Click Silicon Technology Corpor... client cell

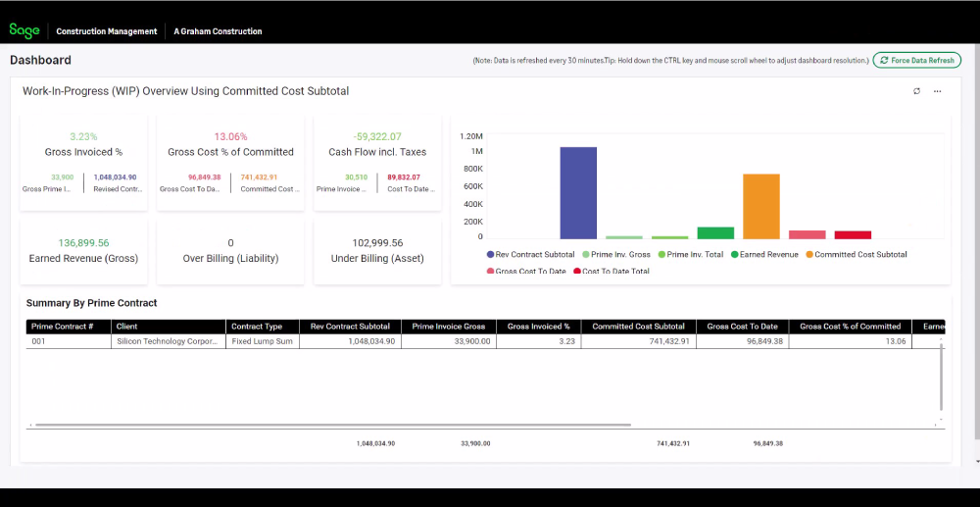pos(169,341)
